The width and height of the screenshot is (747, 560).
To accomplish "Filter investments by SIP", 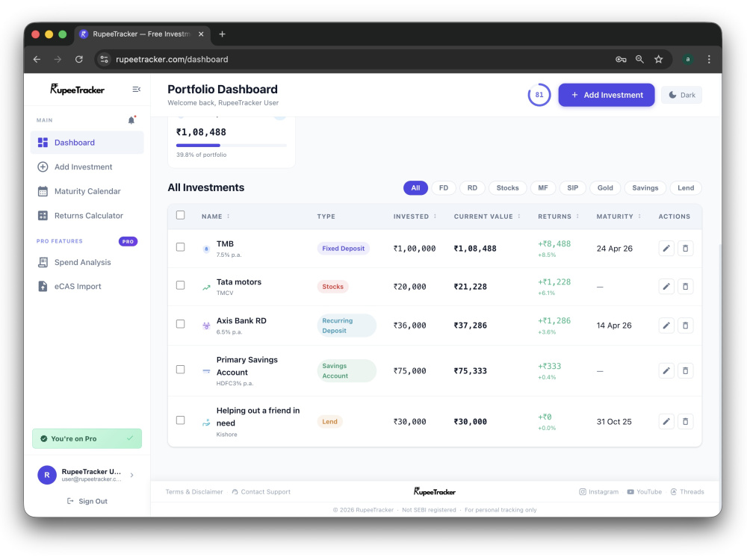I will (x=573, y=187).
